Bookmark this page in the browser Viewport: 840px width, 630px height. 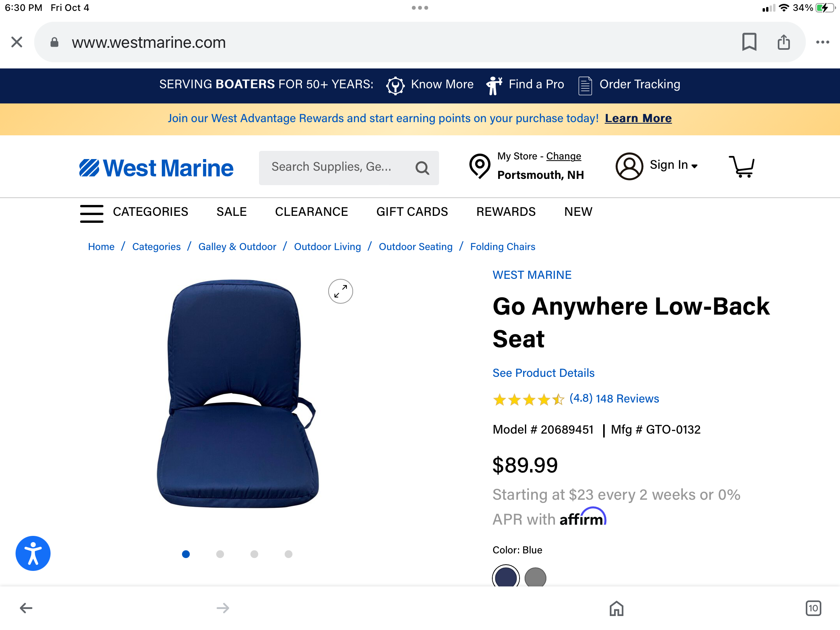point(749,42)
